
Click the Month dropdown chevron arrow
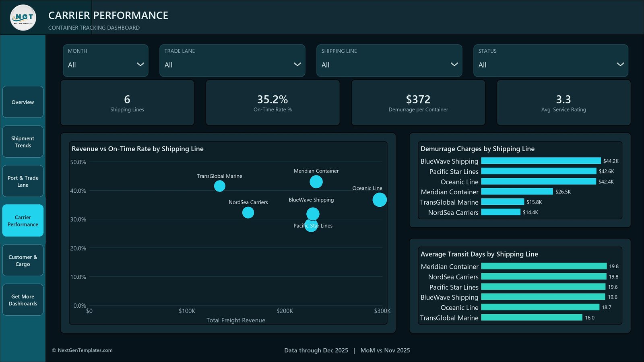pos(140,64)
